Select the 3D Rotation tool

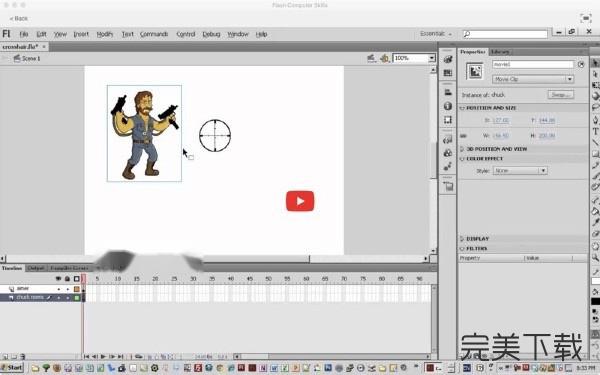(x=596, y=96)
